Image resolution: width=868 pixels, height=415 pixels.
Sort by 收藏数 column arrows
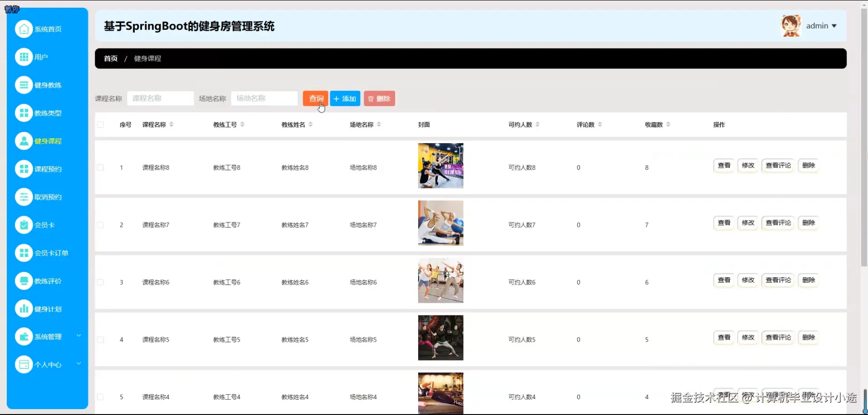[668, 125]
